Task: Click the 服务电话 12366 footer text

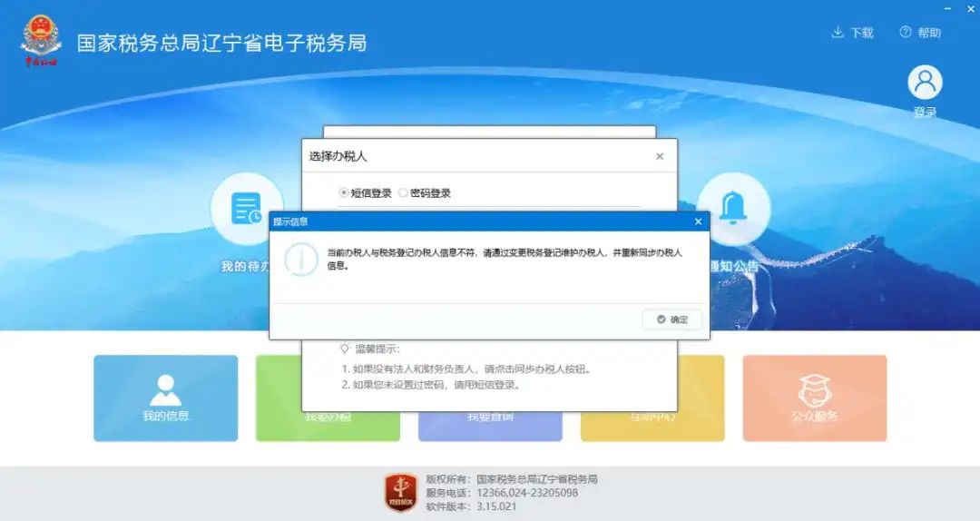Action: 503,493
